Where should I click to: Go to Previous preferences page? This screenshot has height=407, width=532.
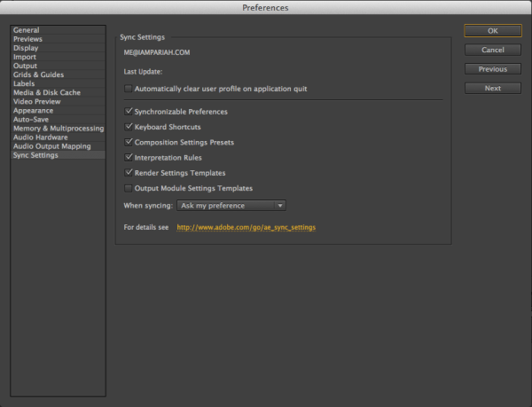[492, 69]
